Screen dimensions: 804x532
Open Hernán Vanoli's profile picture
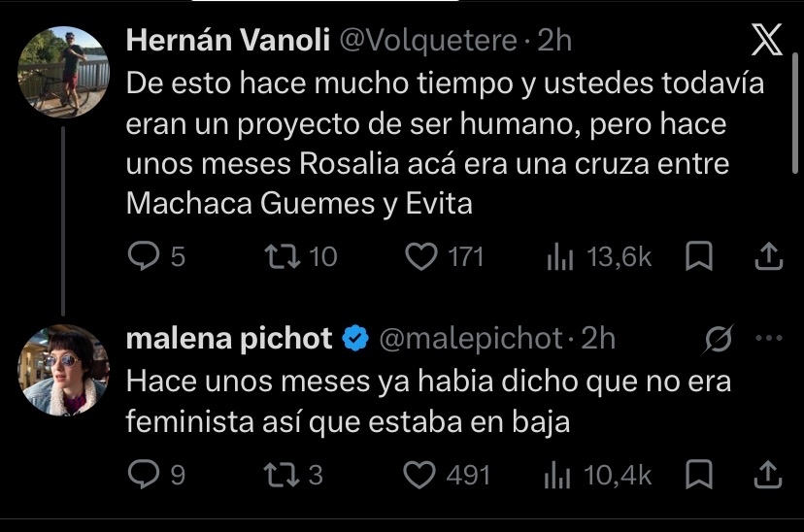click(x=63, y=72)
